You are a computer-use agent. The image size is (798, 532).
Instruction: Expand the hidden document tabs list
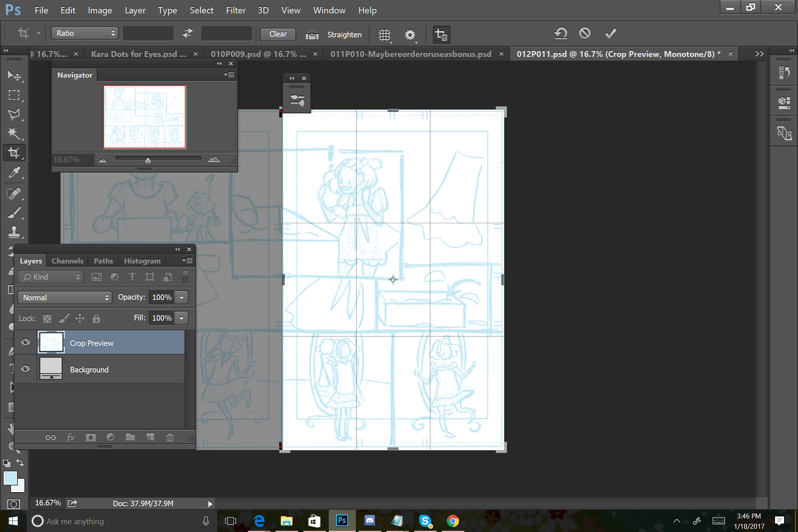pyautogui.click(x=759, y=54)
